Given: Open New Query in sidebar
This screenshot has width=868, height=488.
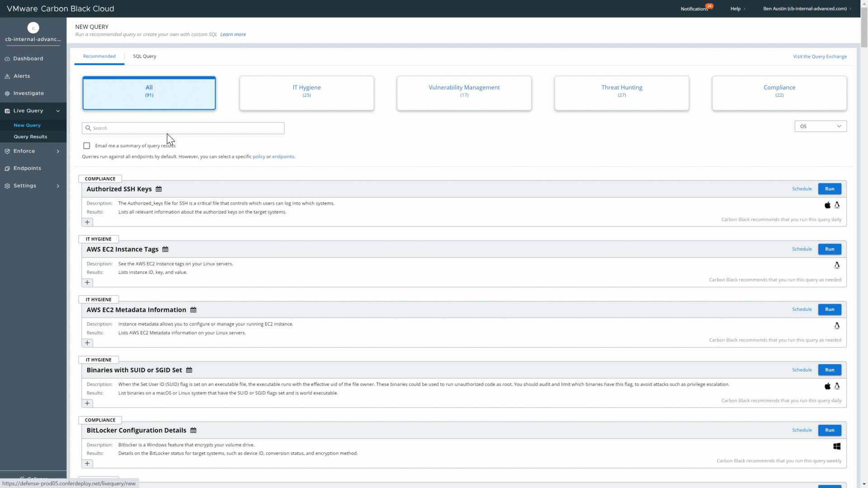Looking at the screenshot, I should tap(27, 126).
